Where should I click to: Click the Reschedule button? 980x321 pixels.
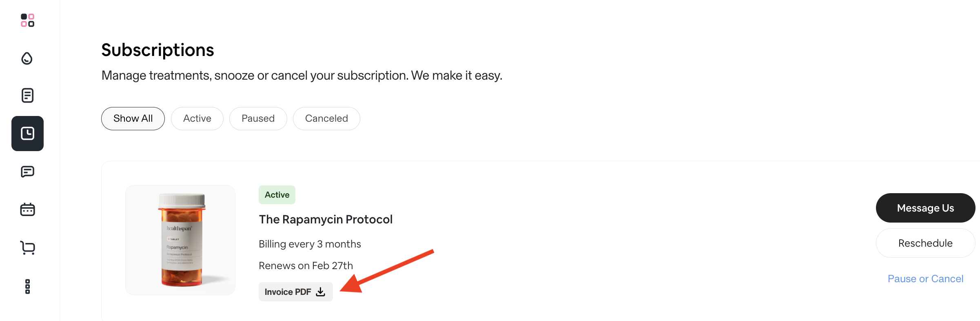[x=925, y=243]
